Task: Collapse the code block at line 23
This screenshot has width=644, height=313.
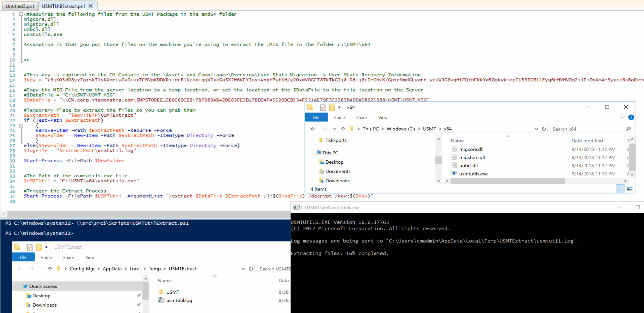Action: 21,125
